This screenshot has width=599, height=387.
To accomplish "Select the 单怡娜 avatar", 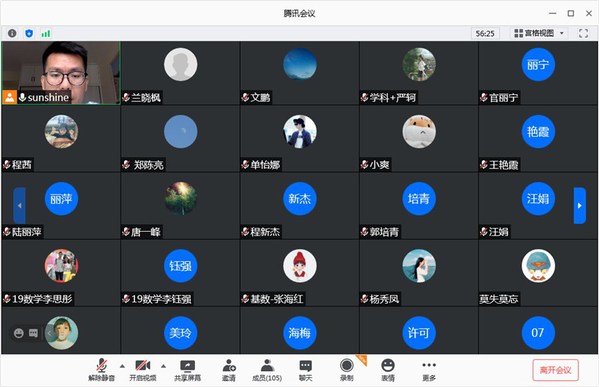I will [x=300, y=131].
